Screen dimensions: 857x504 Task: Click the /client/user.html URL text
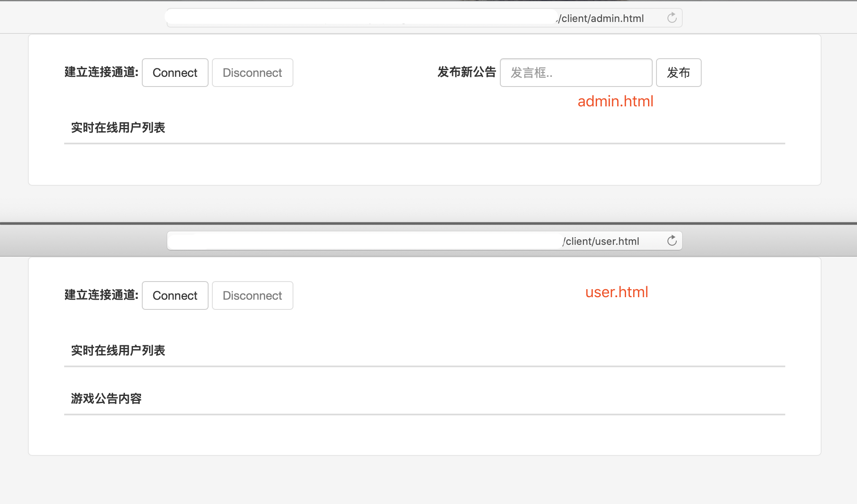pos(601,241)
